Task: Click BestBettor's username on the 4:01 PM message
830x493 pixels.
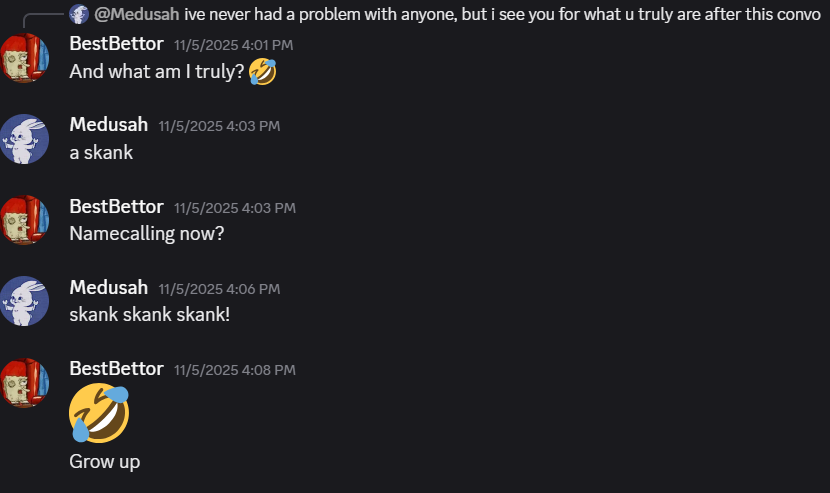Action: click(116, 44)
